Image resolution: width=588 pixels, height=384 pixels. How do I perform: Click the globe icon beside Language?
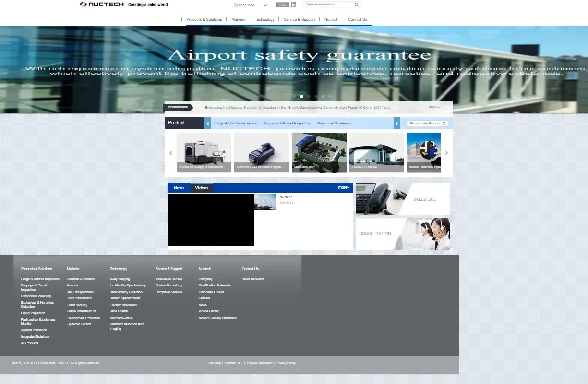(236, 5)
